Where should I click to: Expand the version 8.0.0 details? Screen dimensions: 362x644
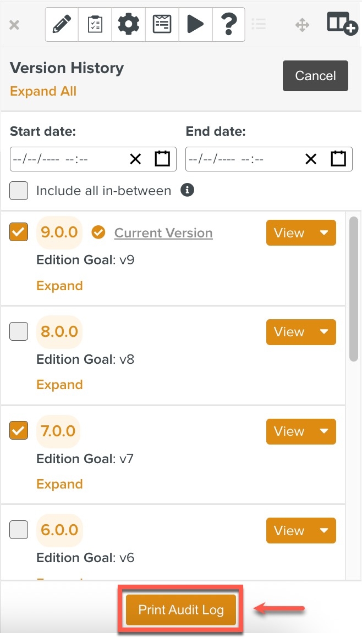59,385
